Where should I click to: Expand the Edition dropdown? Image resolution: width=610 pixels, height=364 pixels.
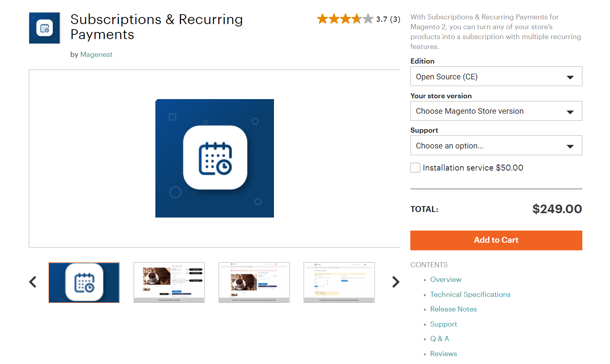(x=496, y=77)
